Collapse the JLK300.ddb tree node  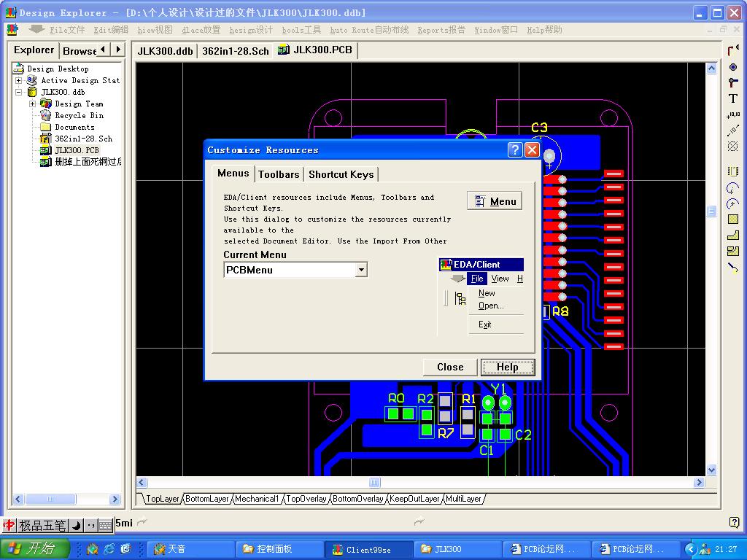(x=18, y=92)
